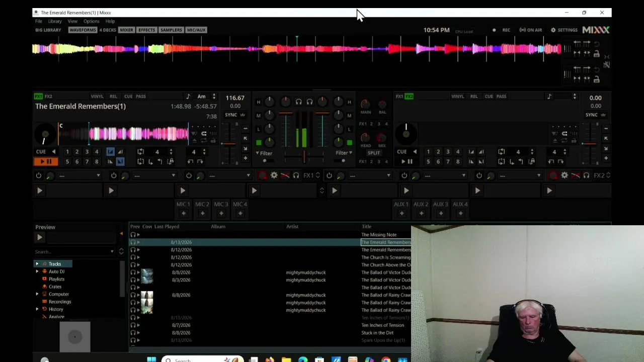Toggle VINYL control on the left deck

click(97, 97)
